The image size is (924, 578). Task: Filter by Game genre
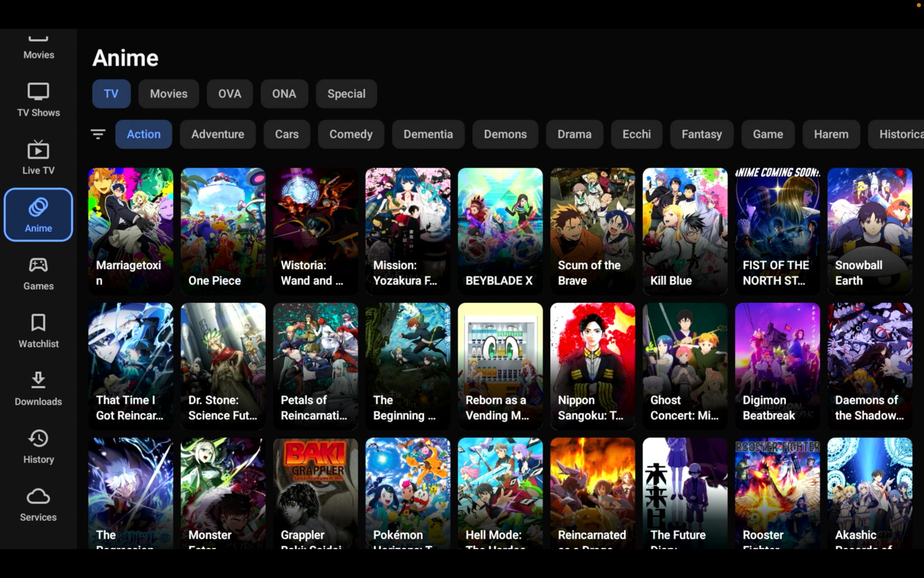[x=768, y=134]
